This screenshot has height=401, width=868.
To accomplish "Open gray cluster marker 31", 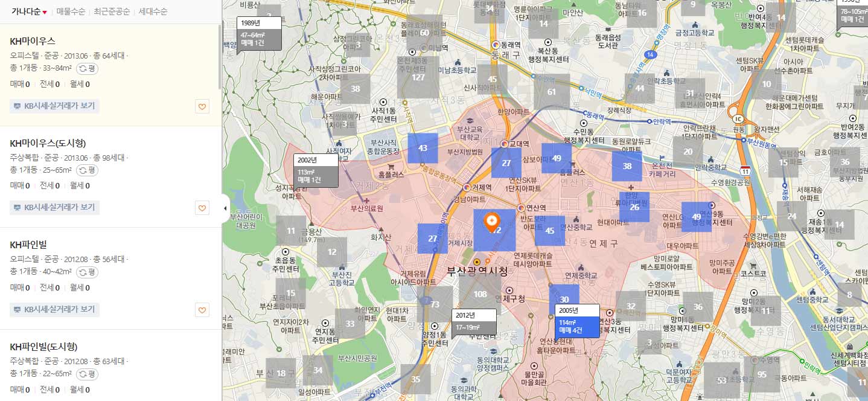I will click(x=690, y=93).
